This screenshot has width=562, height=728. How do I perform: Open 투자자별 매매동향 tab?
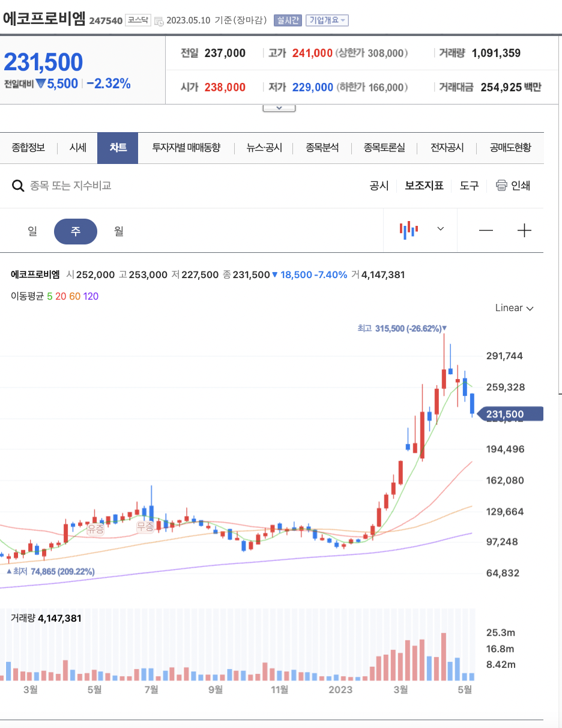pyautogui.click(x=186, y=147)
